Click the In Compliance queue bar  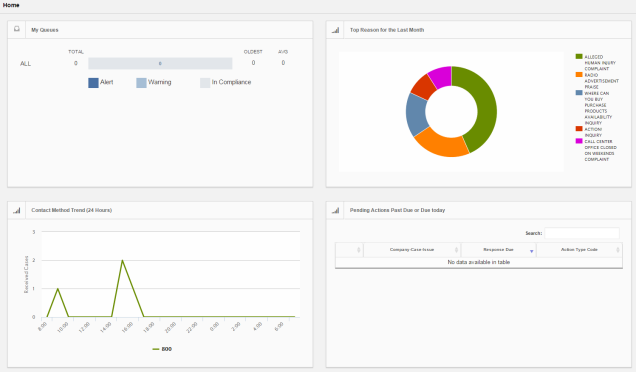tap(160, 63)
